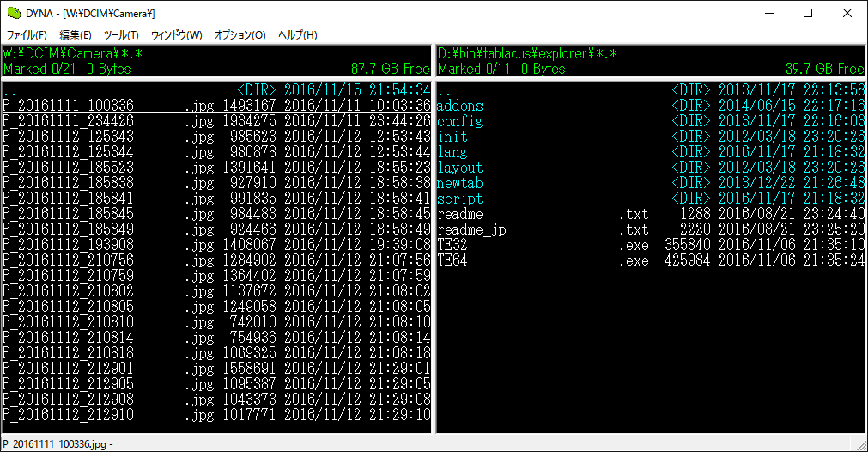Click the 87.7 GB Free indicator
The image size is (868, 452).
point(391,69)
